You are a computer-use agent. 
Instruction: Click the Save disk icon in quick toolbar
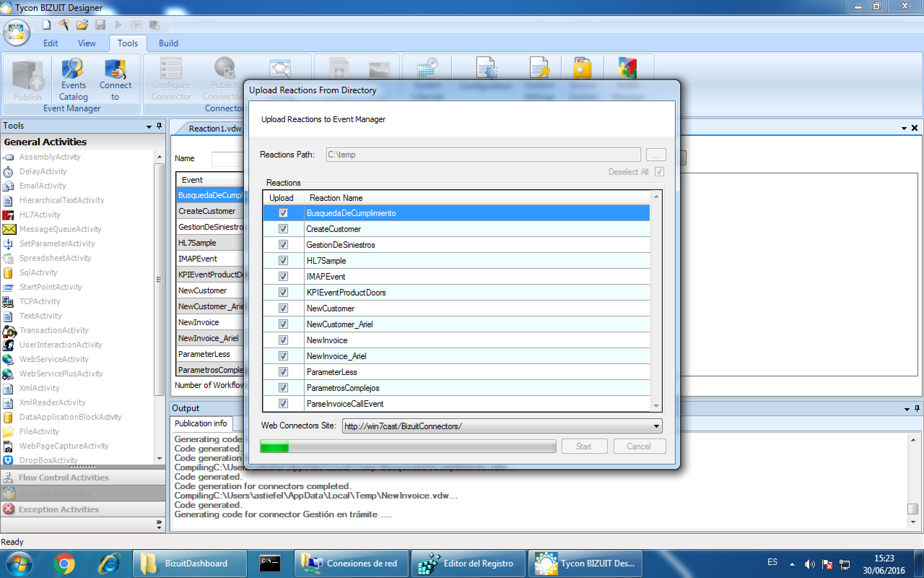(100, 25)
